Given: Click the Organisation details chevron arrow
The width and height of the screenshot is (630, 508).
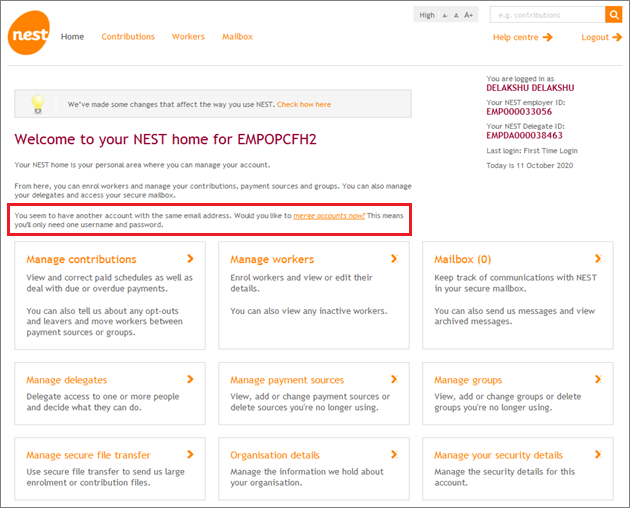Looking at the screenshot, I should [395, 454].
